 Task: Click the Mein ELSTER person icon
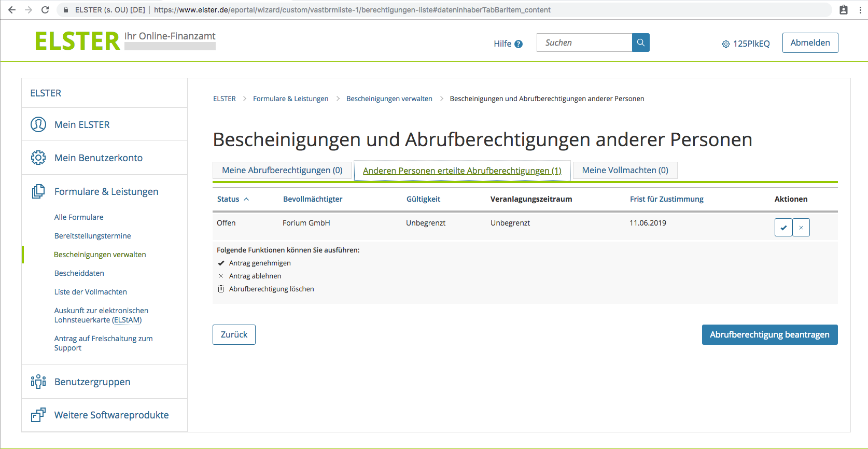[38, 124]
